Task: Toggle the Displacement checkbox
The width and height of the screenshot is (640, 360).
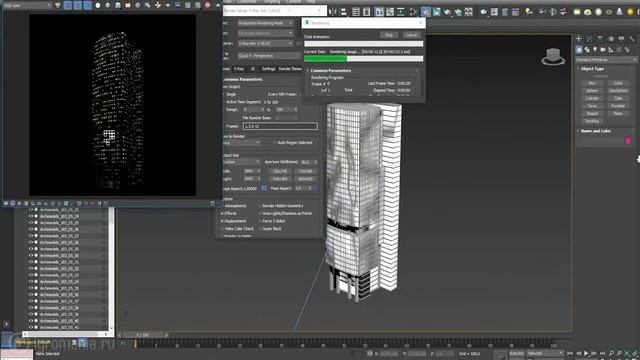Action: pyautogui.click(x=222, y=221)
